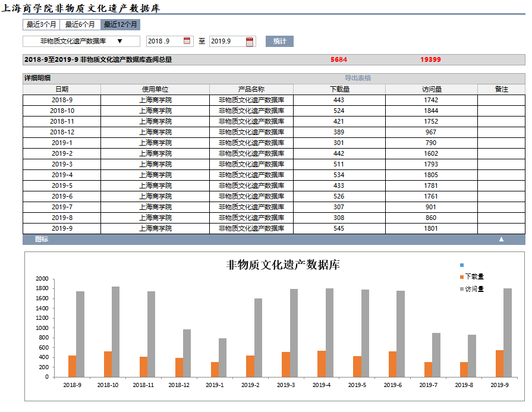Click download count 301 cell
Screen dimensions: 532x412
coord(339,143)
